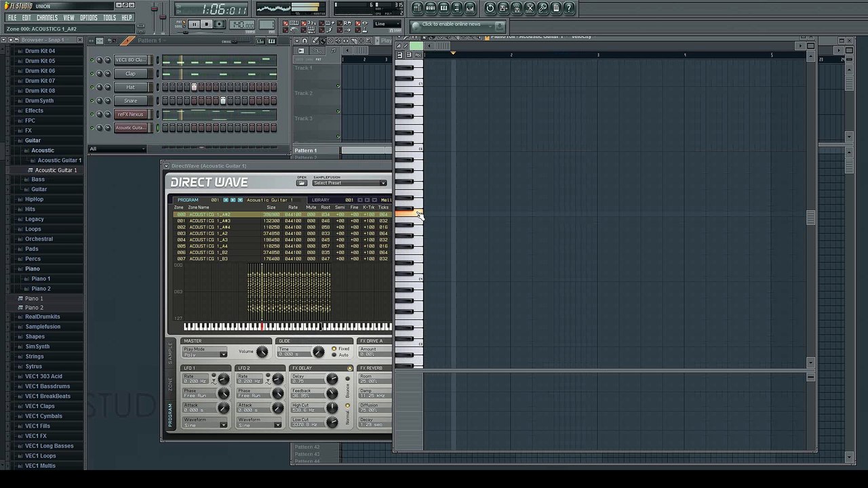Click the Stop button in transport panel
The height and width of the screenshot is (488, 868).
click(208, 24)
